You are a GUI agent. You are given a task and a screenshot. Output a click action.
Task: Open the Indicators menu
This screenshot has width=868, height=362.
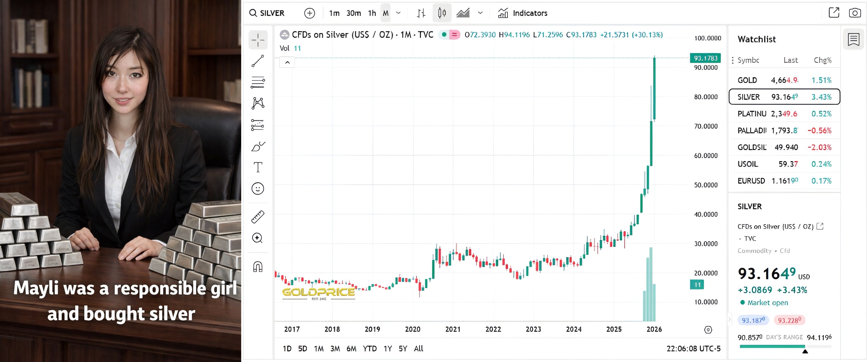click(522, 13)
